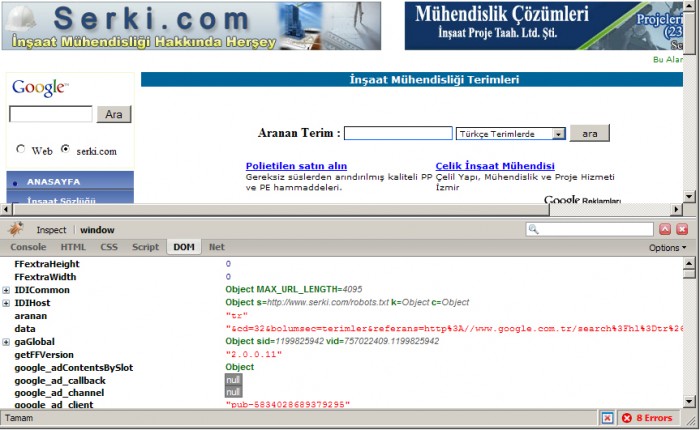Viewport: 700px width, 430px height.
Task: Click the red error circle icon in status bar
Action: click(627, 418)
